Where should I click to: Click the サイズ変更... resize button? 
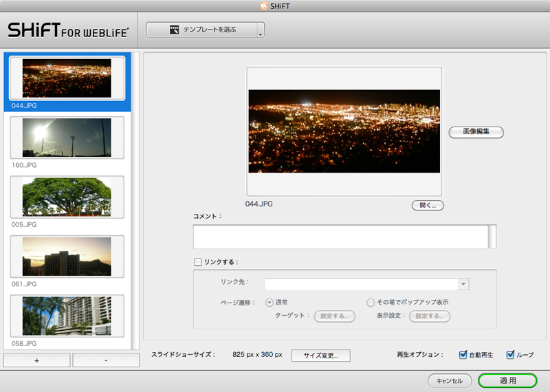(320, 356)
